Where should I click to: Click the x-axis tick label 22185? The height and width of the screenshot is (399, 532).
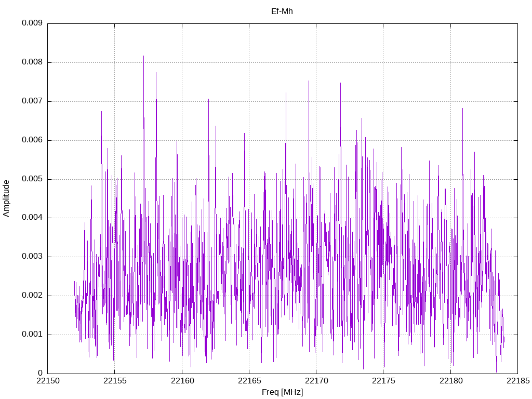[x=518, y=381]
